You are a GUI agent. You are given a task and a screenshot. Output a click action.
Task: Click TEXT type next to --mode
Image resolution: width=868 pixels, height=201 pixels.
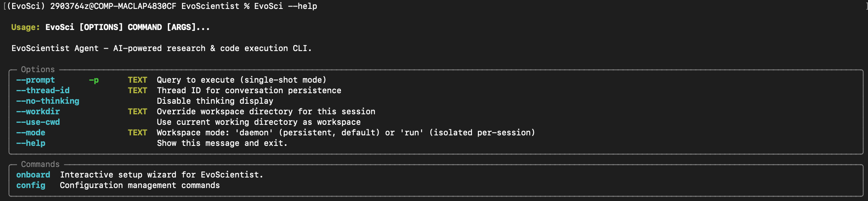138,133
